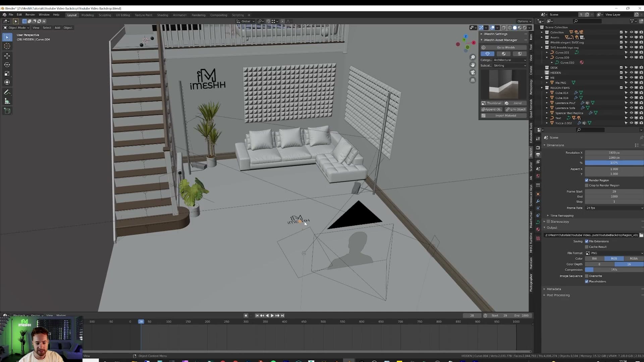The image size is (644, 362).
Task: Activate the Transform tool
Action: tap(7, 82)
